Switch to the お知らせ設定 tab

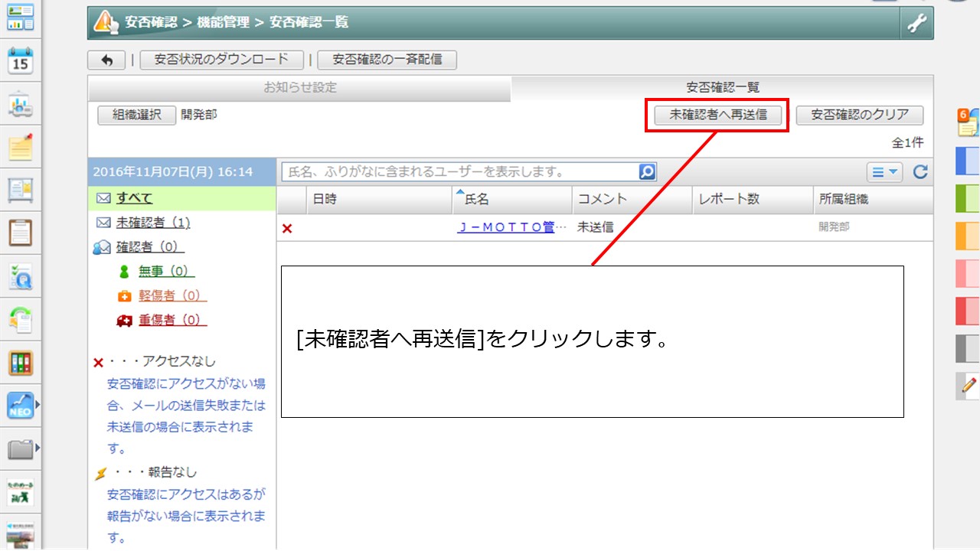pyautogui.click(x=300, y=88)
